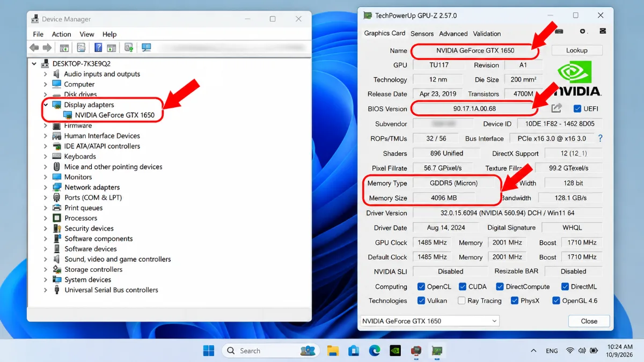Switch to the Sensors tab

pyautogui.click(x=422, y=33)
